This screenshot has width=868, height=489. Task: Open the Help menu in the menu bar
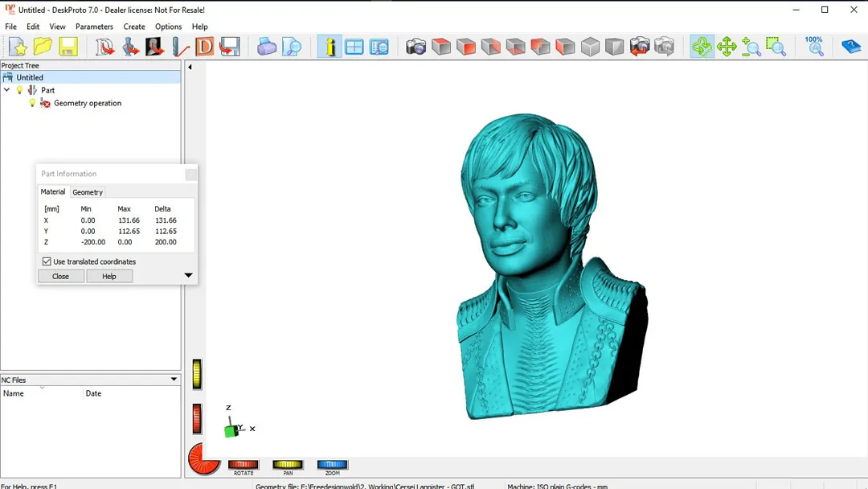pyautogui.click(x=200, y=27)
